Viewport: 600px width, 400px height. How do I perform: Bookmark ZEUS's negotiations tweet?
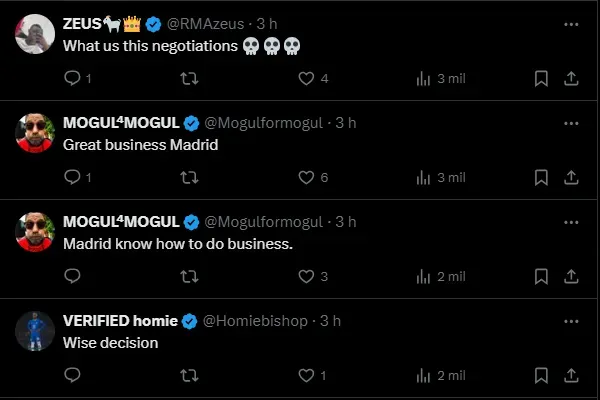[541, 78]
